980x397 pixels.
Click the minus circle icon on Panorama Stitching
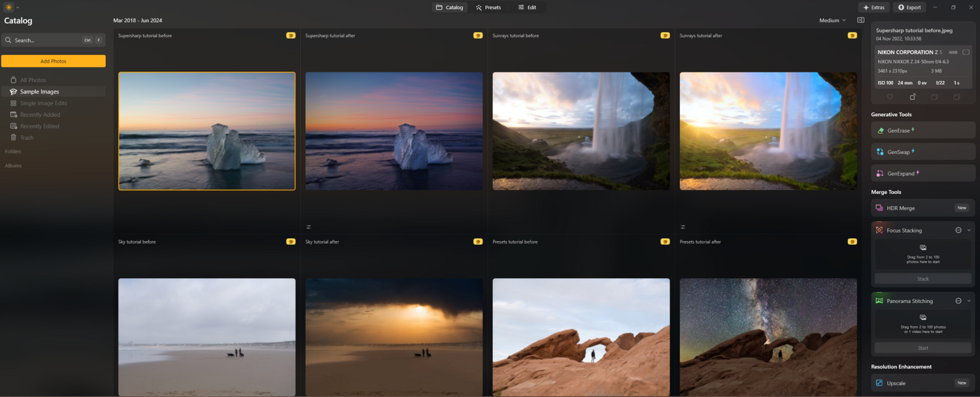(x=958, y=301)
